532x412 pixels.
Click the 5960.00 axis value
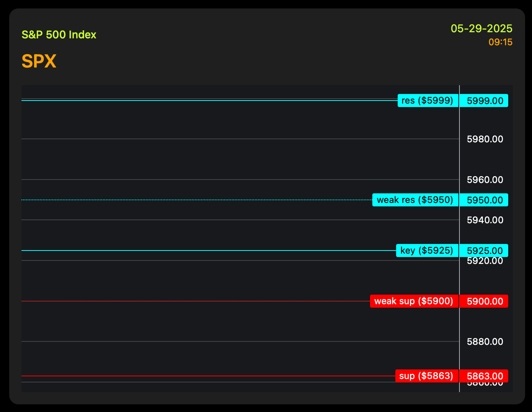(x=485, y=180)
